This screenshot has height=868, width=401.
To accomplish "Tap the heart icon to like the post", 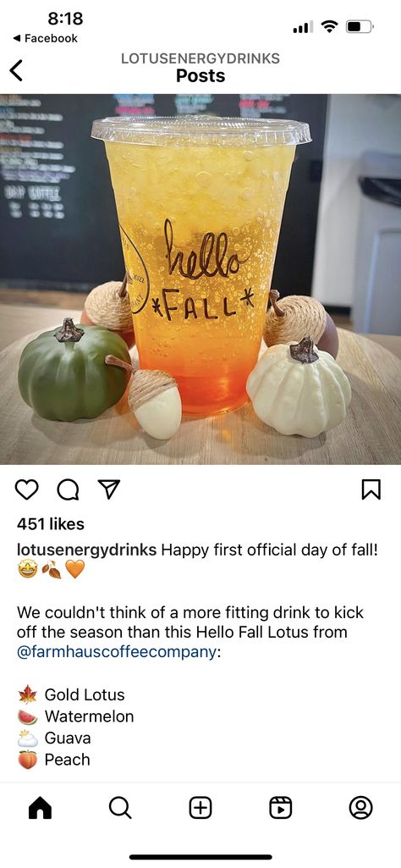I will (x=26, y=489).
